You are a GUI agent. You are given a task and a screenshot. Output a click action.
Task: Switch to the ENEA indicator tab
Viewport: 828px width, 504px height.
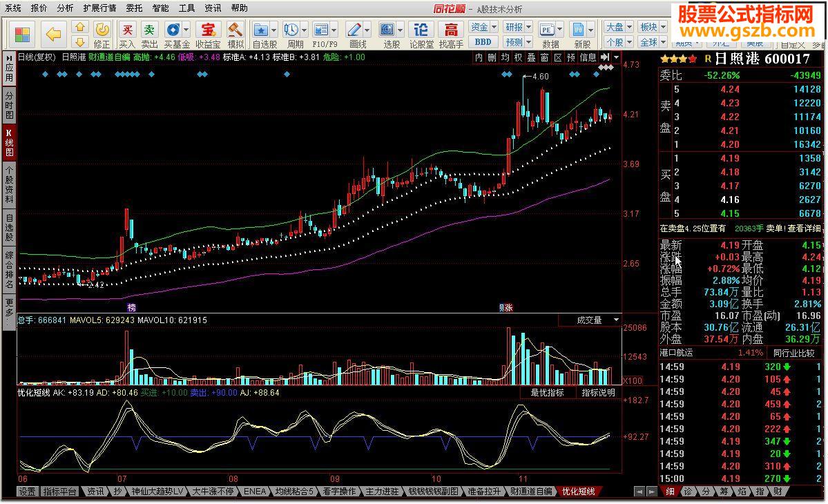pos(255,492)
